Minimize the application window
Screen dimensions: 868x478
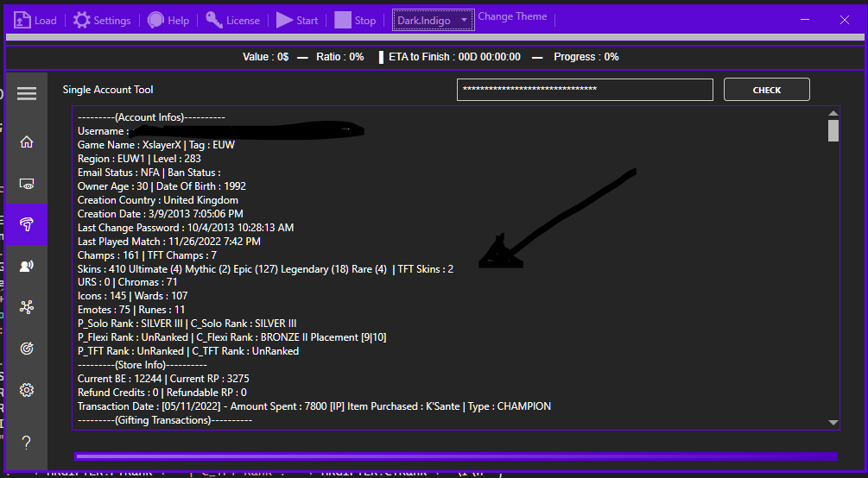pos(805,20)
